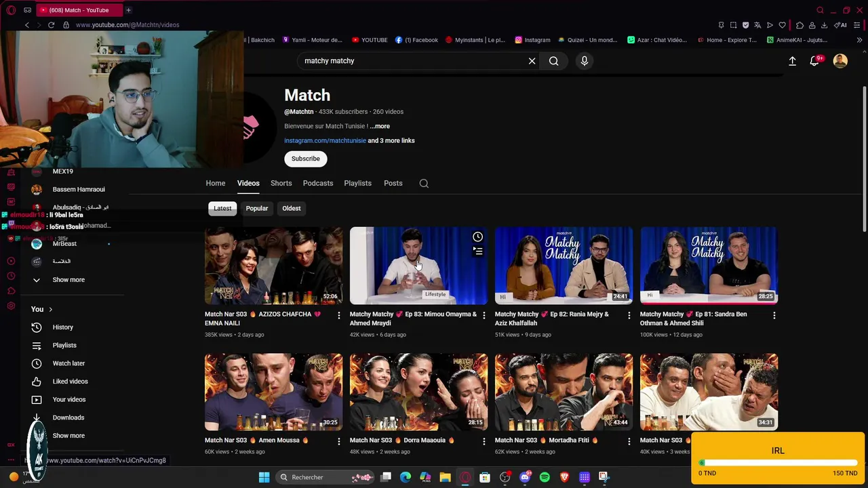868x488 pixels.
Task: Open the YouTube account avatar menu
Action: (x=840, y=61)
